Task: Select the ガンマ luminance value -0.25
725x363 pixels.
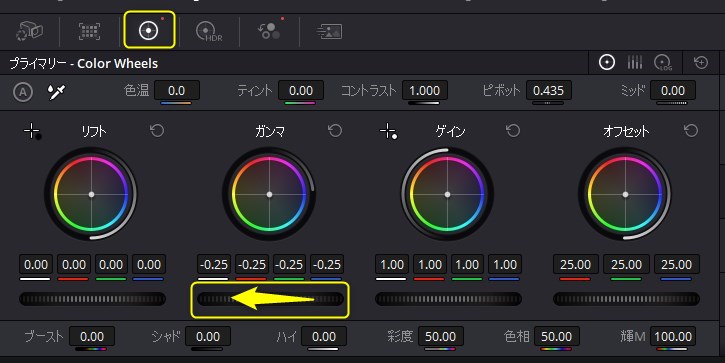Action: click(214, 265)
